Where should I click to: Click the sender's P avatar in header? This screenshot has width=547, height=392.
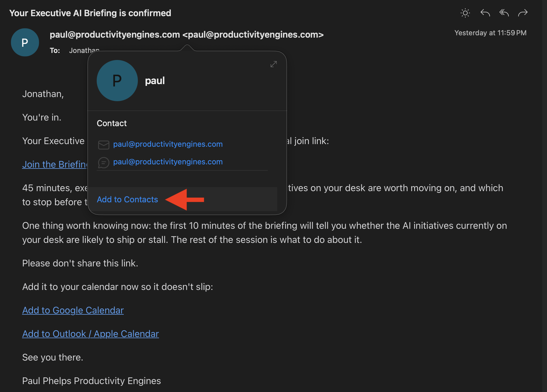(25, 42)
